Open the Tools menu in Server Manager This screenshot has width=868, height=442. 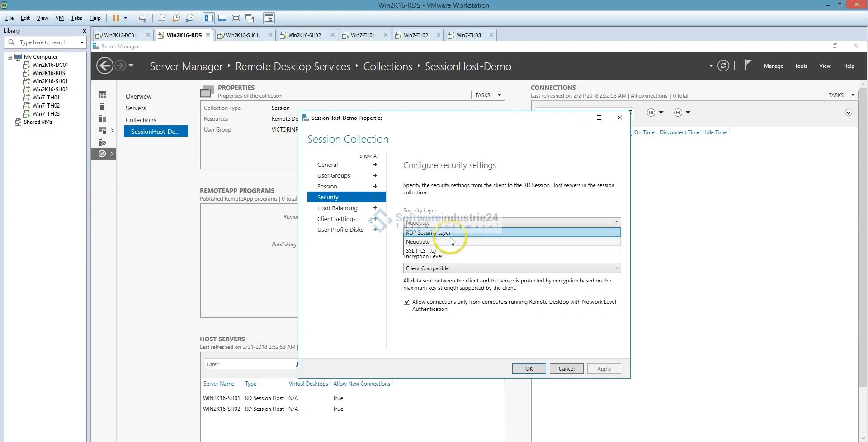(801, 66)
